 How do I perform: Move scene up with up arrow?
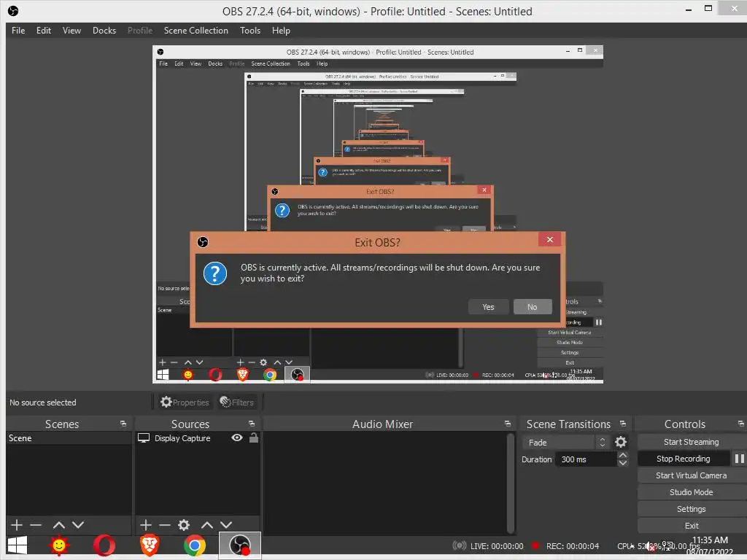click(58, 525)
